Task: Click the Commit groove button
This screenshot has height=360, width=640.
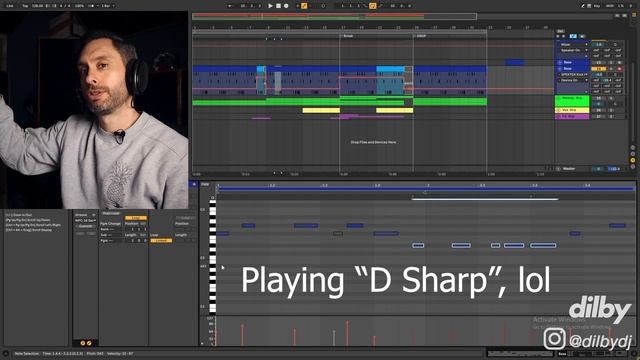Action: point(85,226)
